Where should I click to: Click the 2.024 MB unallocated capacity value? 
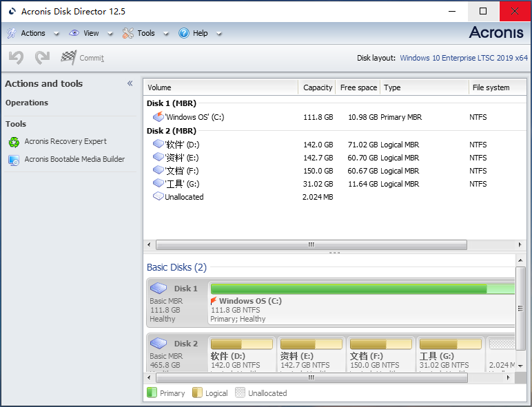318,197
